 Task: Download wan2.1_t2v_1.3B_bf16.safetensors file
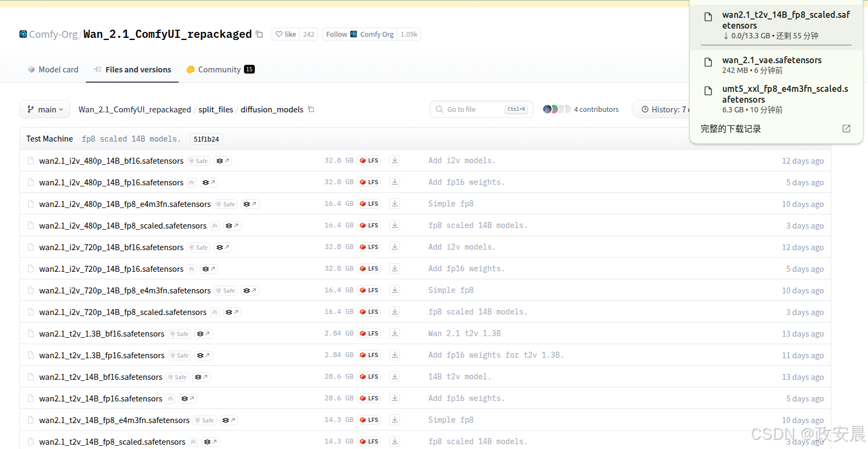point(395,333)
